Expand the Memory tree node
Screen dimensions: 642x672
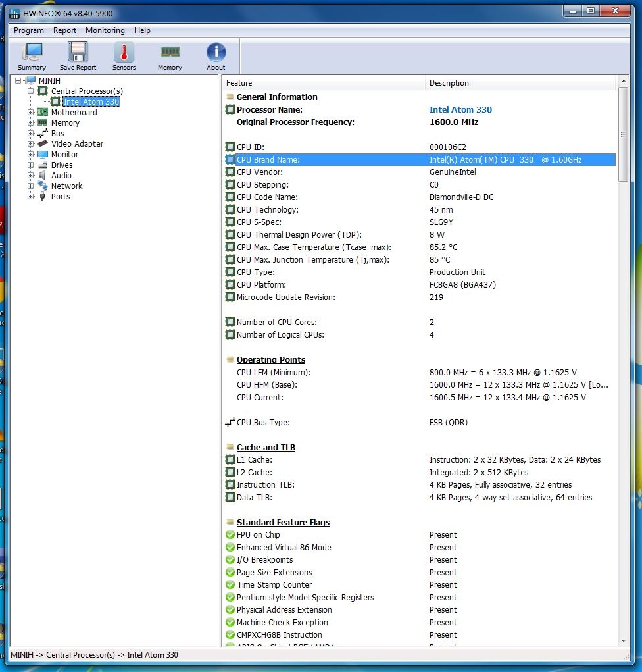pyautogui.click(x=30, y=122)
